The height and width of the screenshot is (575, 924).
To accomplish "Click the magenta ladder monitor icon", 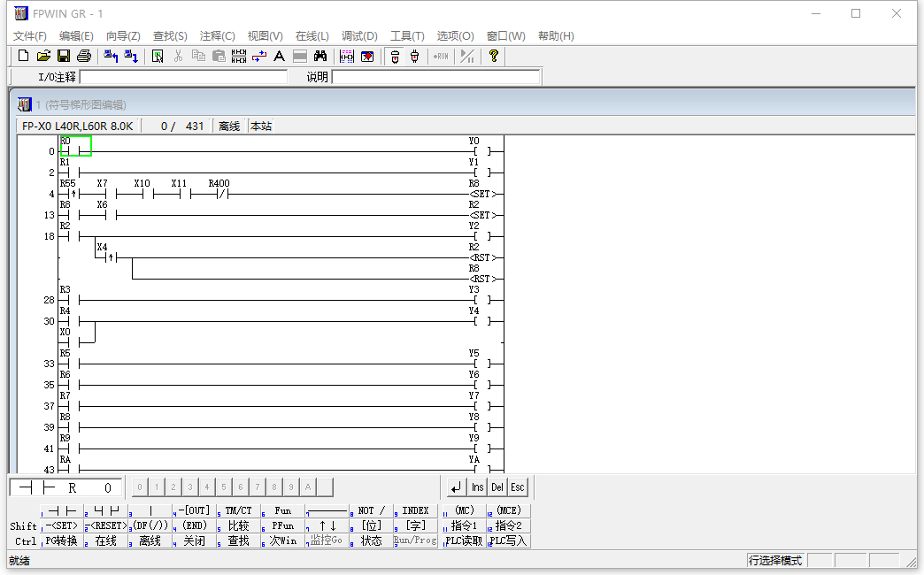I will 347,56.
